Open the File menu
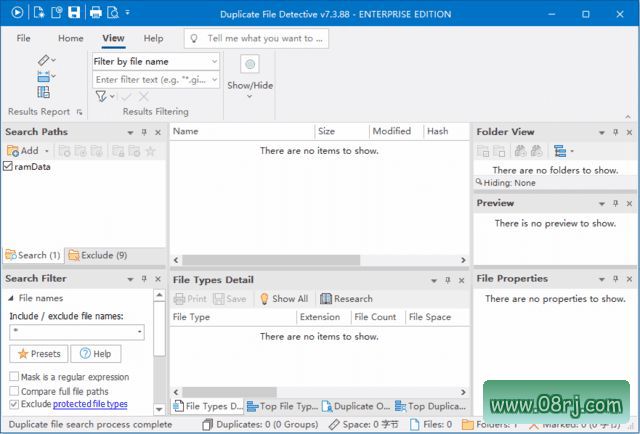 [23, 38]
